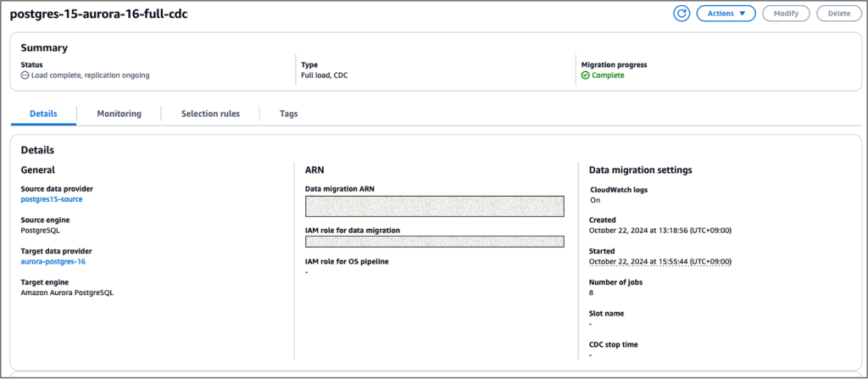
Task: Click the Modify button
Action: 786,14
